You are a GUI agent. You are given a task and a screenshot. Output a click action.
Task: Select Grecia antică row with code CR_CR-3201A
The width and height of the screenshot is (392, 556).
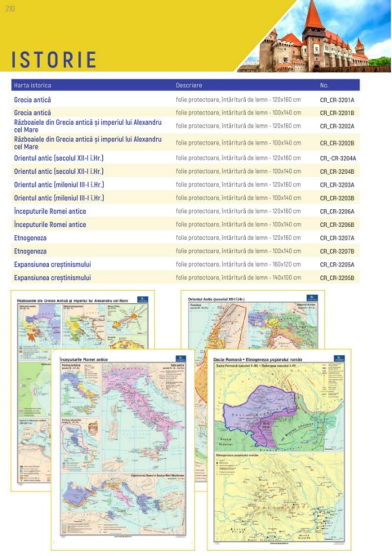click(x=185, y=100)
